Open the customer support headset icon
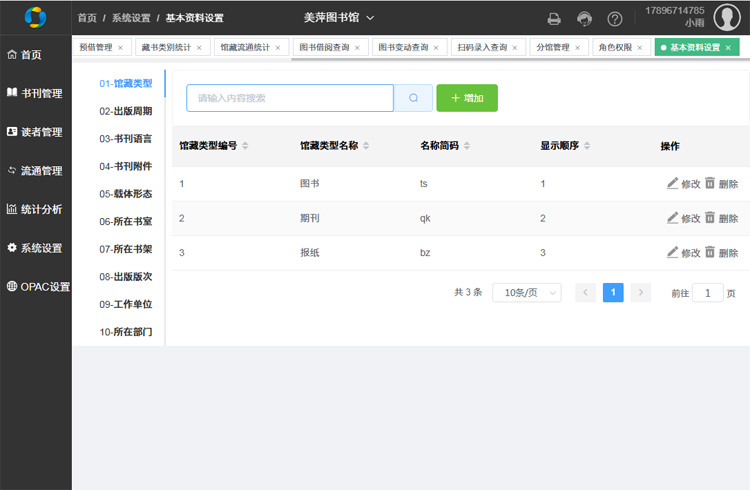 click(584, 19)
